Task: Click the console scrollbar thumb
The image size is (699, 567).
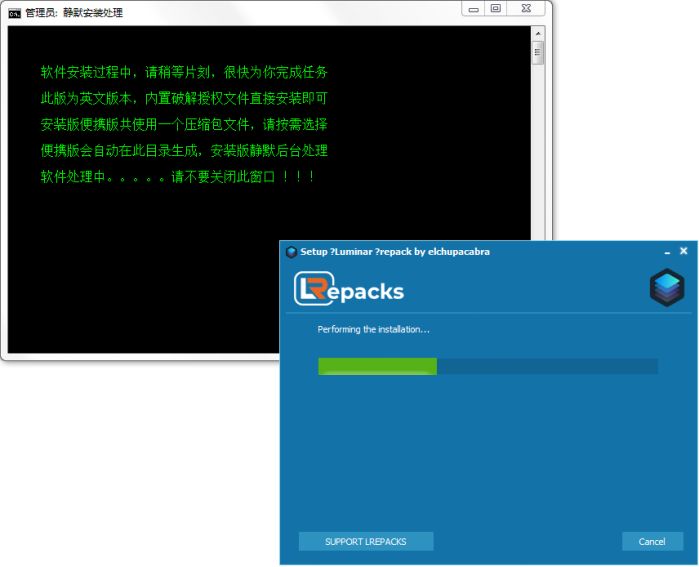Action: [538, 53]
